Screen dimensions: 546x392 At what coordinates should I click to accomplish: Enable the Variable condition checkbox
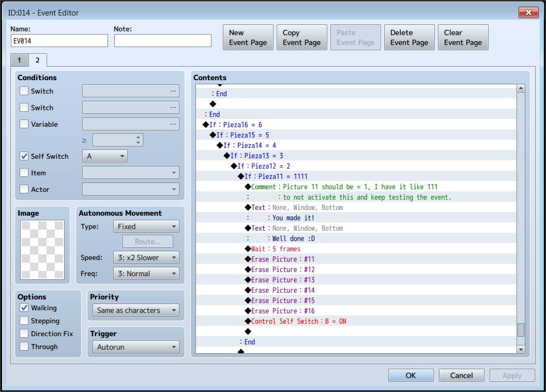pyautogui.click(x=24, y=124)
